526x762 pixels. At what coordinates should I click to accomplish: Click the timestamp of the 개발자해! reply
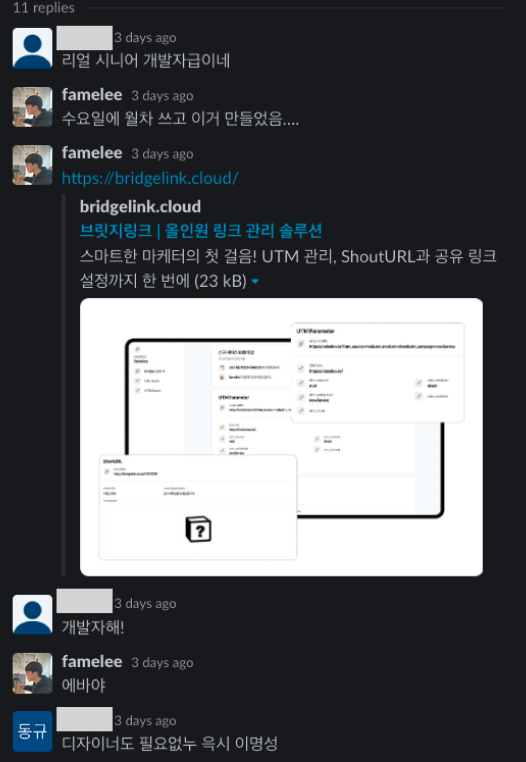click(x=145, y=604)
